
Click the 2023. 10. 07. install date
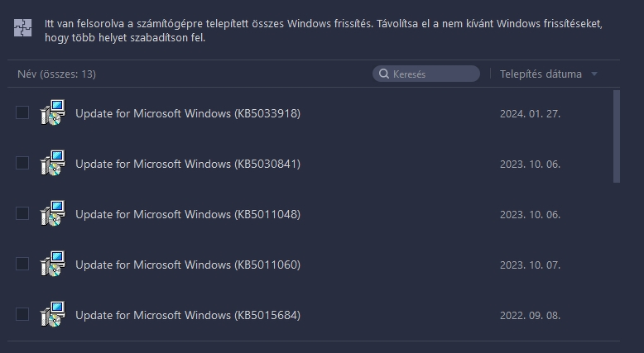point(530,265)
